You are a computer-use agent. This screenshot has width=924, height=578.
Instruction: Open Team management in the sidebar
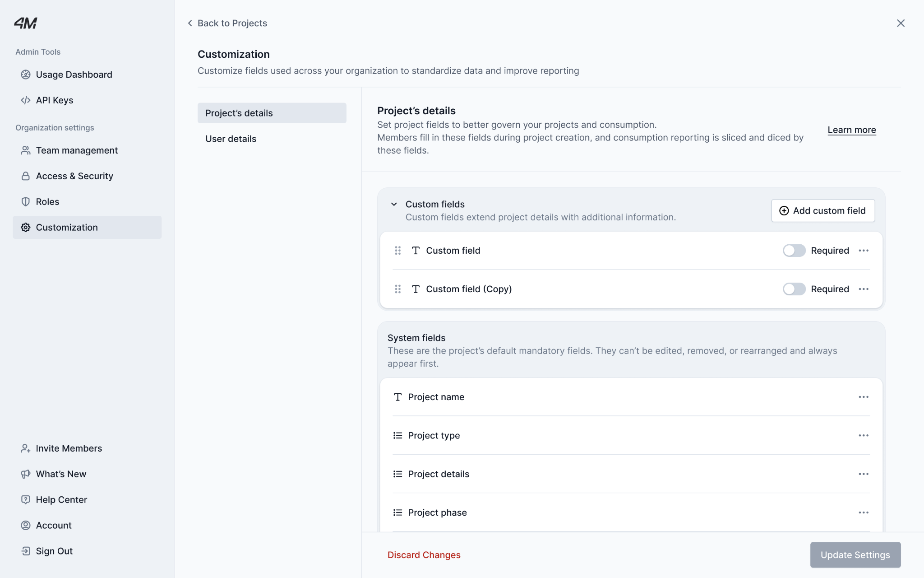77,150
